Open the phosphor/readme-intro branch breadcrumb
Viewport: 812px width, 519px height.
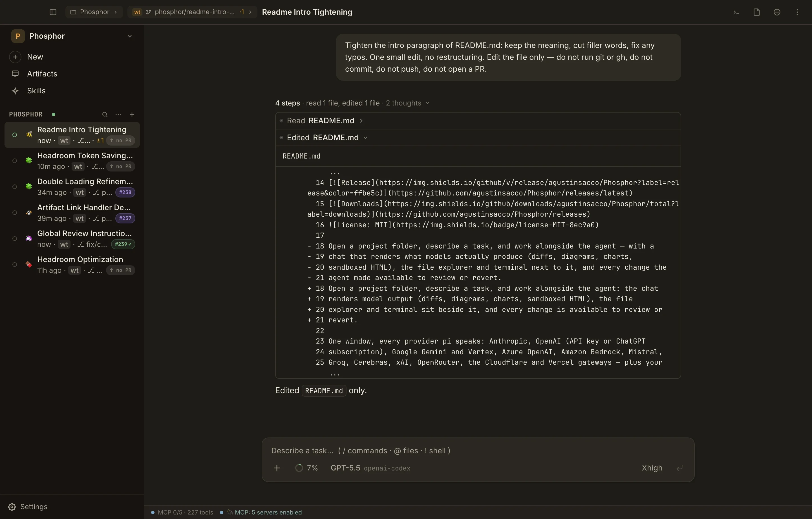coord(192,12)
